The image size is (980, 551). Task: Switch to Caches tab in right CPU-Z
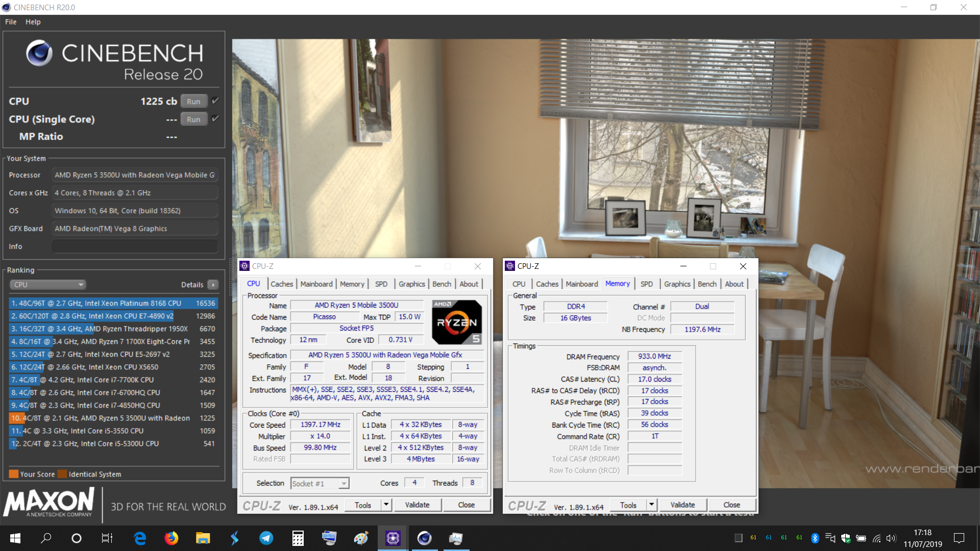[x=547, y=284]
